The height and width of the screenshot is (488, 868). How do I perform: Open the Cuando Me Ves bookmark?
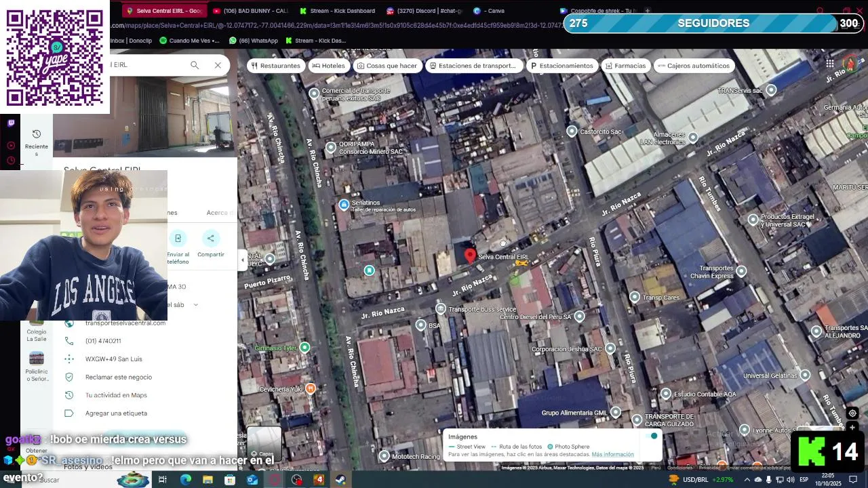tap(189, 41)
